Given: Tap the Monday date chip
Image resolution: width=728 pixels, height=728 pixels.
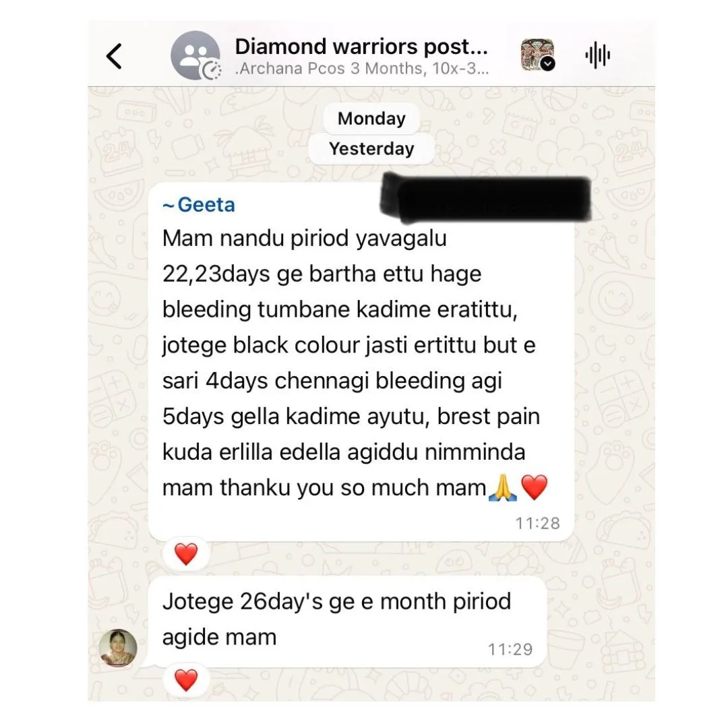Looking at the screenshot, I should (371, 119).
